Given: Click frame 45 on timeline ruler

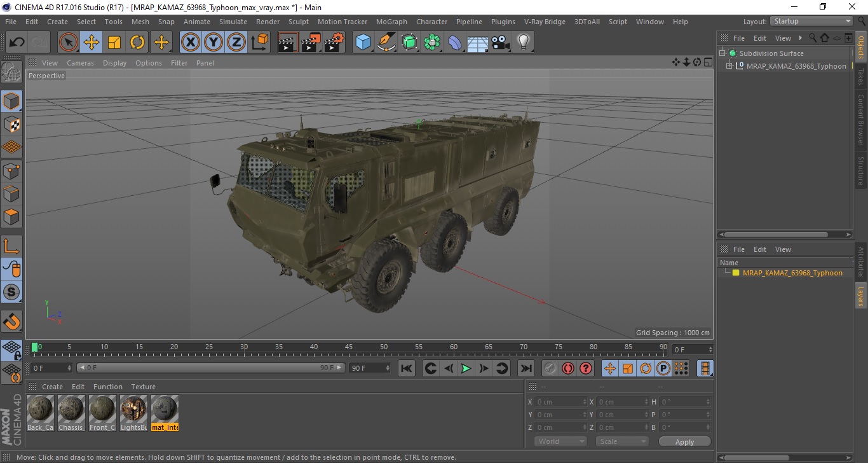Looking at the screenshot, I should click(349, 347).
